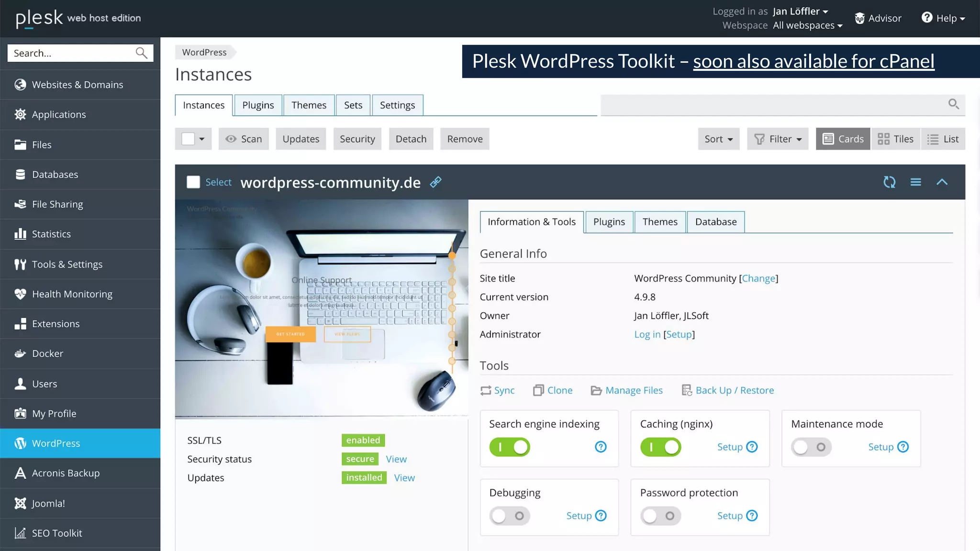Open the Extensions blocks icon
The height and width of the screenshot is (551, 980).
20,324
